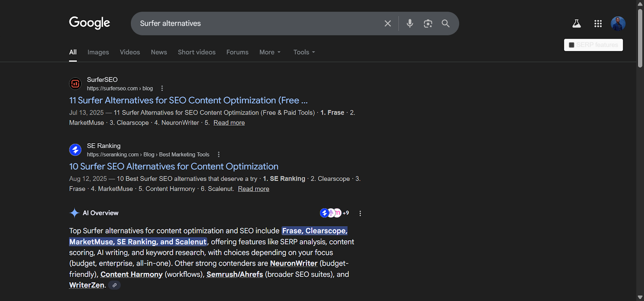Open the Google account profile avatar
This screenshot has height=301, width=644.
click(618, 24)
